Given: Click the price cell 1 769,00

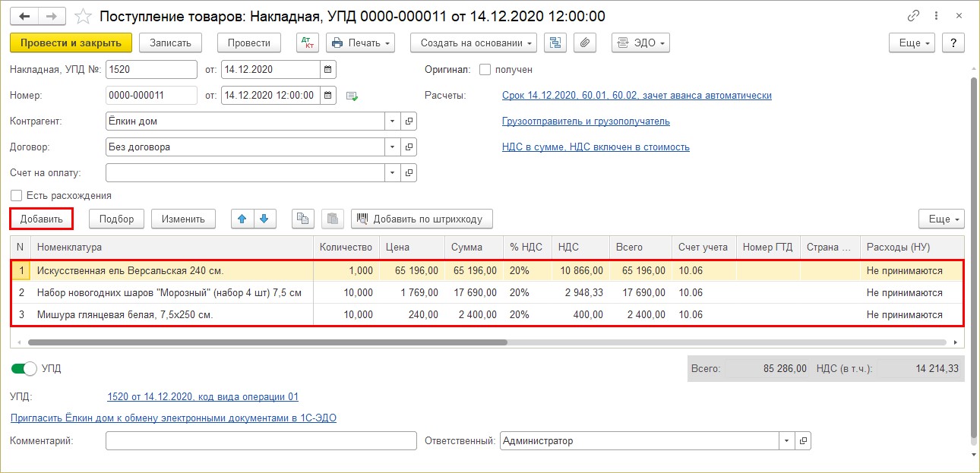Looking at the screenshot, I should (x=412, y=292).
